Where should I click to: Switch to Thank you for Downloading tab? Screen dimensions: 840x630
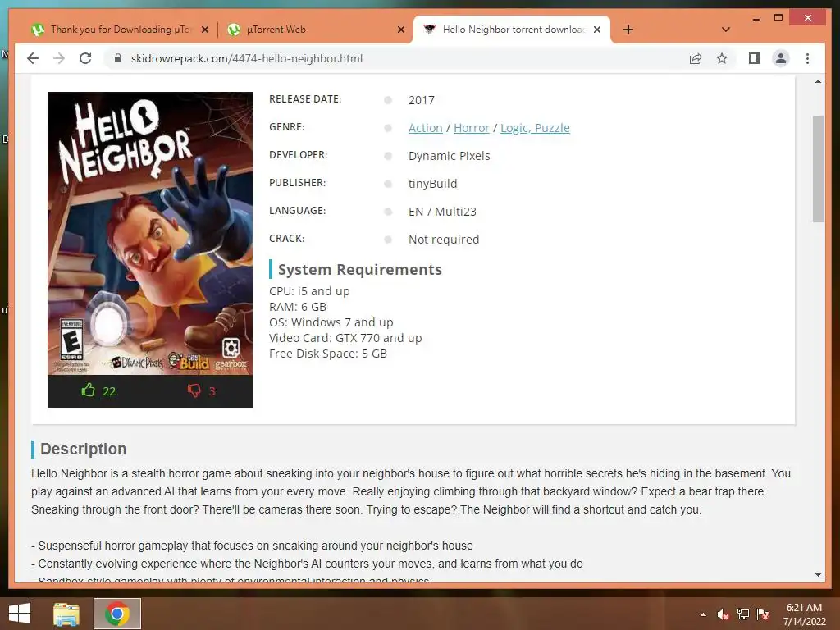[x=120, y=30]
